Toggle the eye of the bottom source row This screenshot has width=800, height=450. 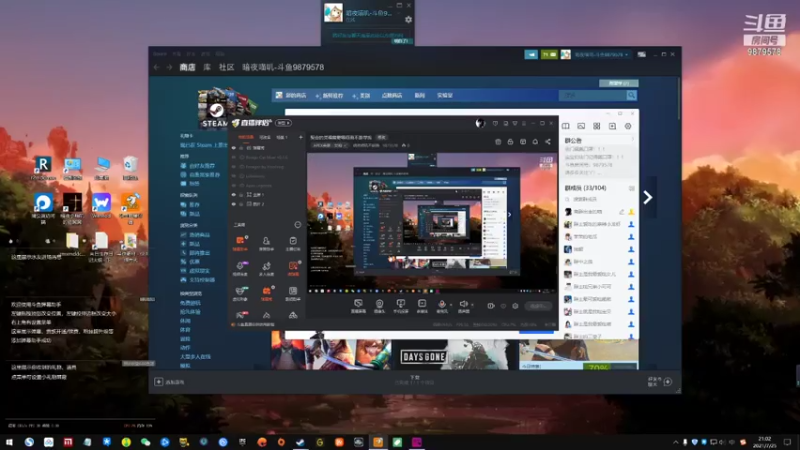tap(234, 204)
